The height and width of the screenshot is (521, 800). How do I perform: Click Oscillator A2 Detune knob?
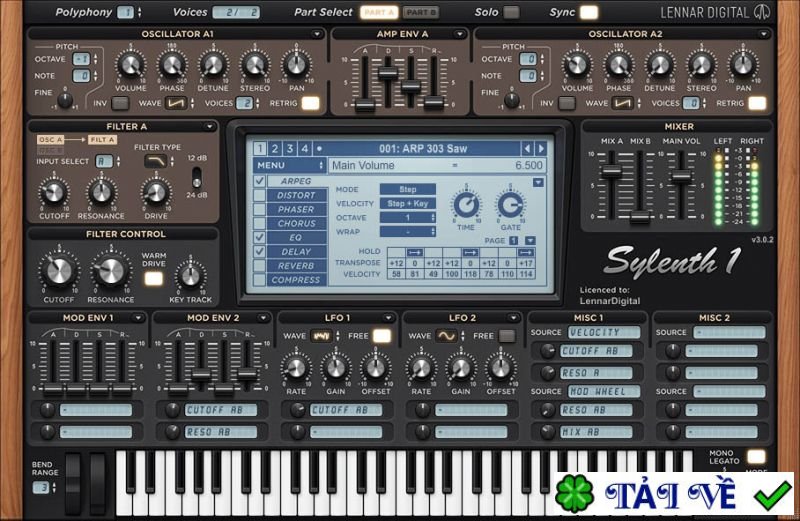coord(660,65)
